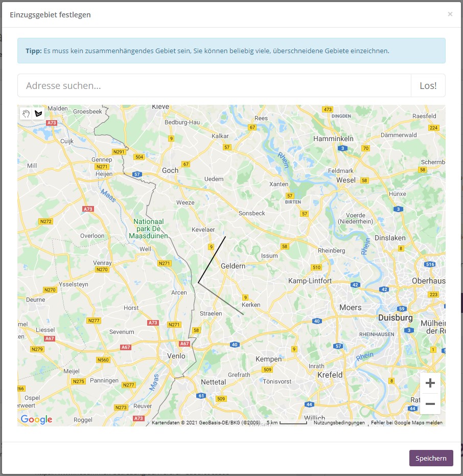
Task: Click the Duisburg city label
Action: (395, 318)
